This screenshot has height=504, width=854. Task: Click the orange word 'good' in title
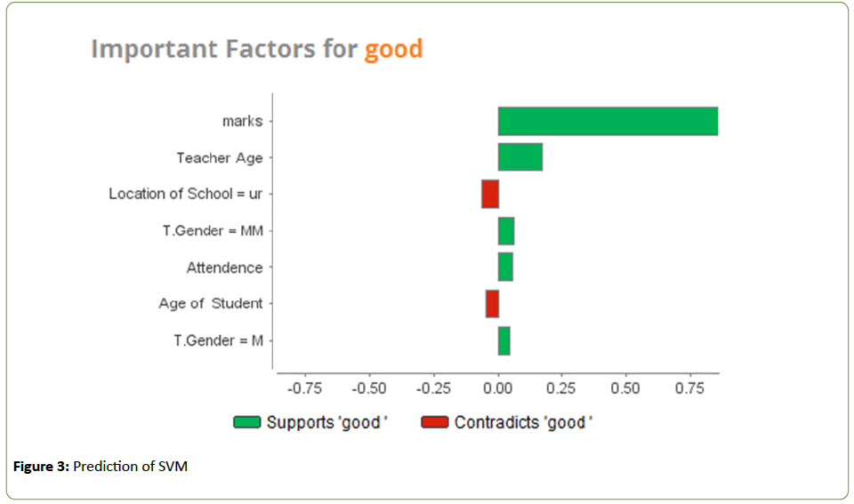pos(393,48)
